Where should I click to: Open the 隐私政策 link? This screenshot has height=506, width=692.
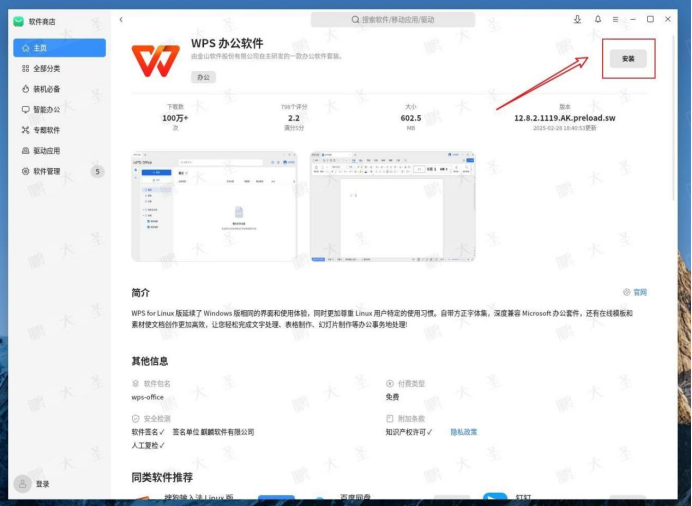pyautogui.click(x=463, y=432)
